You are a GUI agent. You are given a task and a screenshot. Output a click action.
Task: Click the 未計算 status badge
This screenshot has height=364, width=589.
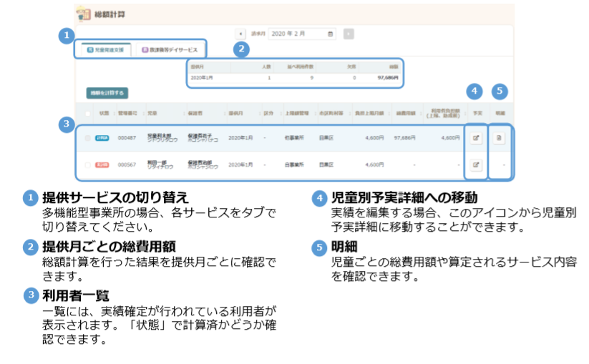(x=102, y=164)
